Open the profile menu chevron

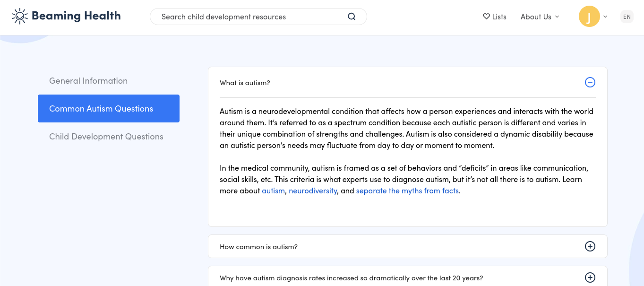(605, 17)
